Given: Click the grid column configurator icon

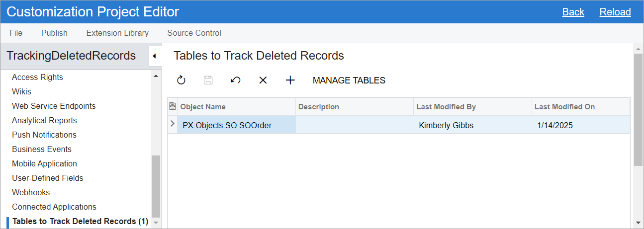Looking at the screenshot, I should pyautogui.click(x=173, y=106).
